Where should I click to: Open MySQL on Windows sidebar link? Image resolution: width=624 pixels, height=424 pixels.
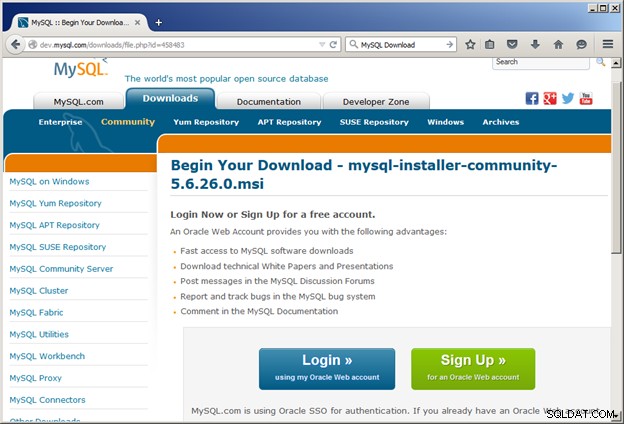49,182
